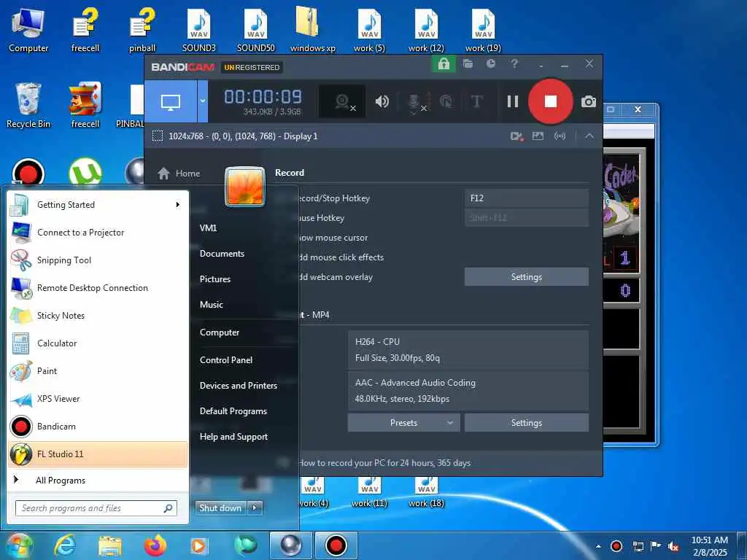This screenshot has height=560, width=747.
Task: Switch to the pinball taskbar button
Action: (x=290, y=545)
